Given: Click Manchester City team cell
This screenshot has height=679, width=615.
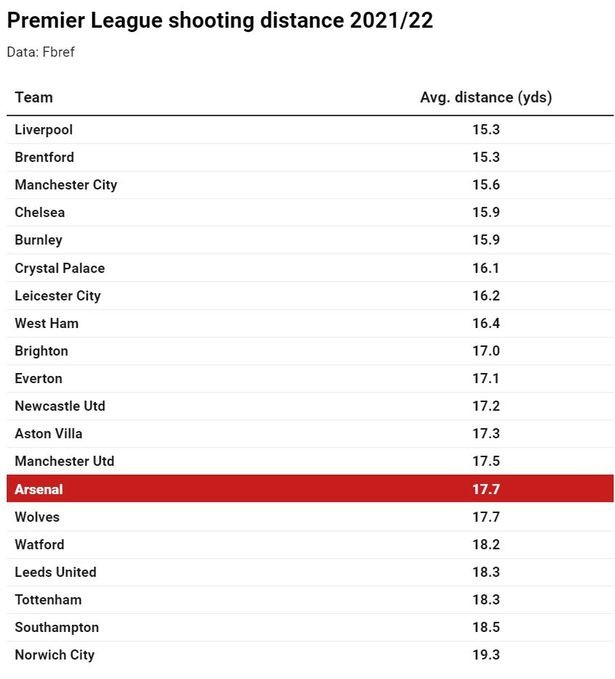Looking at the screenshot, I should pos(66,185).
